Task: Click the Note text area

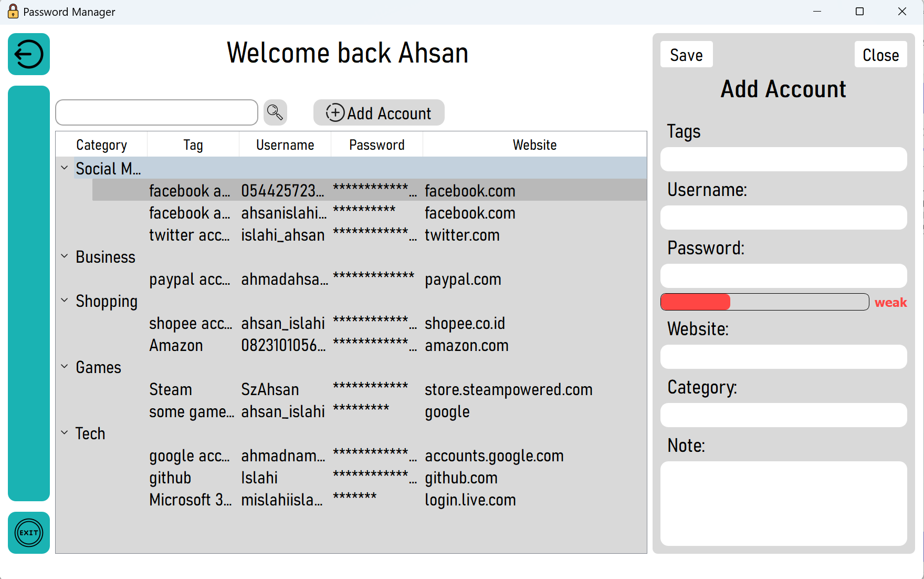Action: [783, 503]
